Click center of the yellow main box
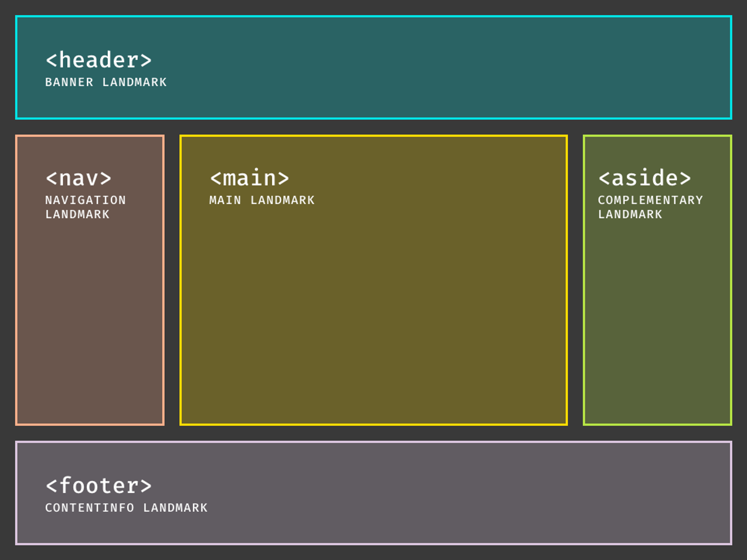The image size is (747, 560). point(373,280)
